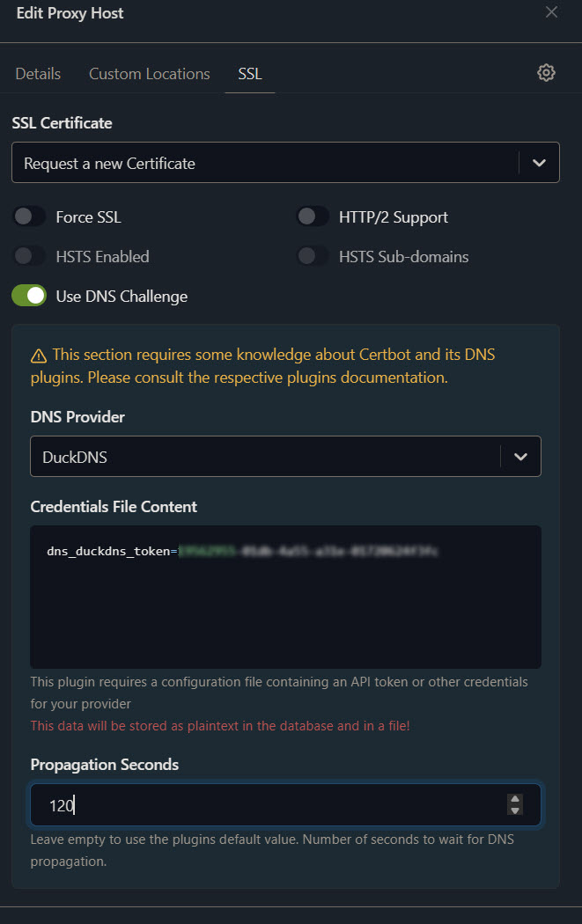Click the yellow warning triangle icon
This screenshot has width=582, height=924.
39,356
